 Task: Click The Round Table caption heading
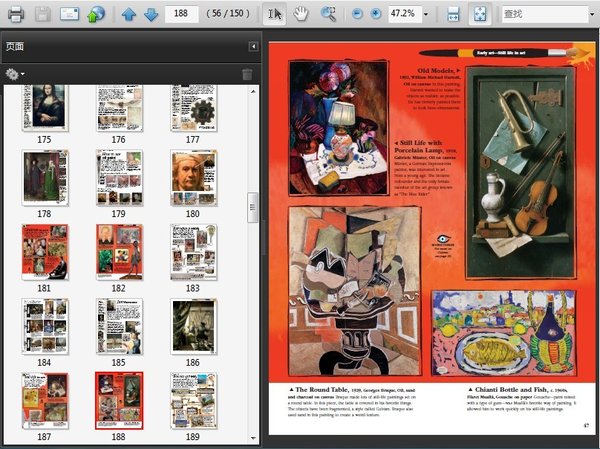point(322,390)
